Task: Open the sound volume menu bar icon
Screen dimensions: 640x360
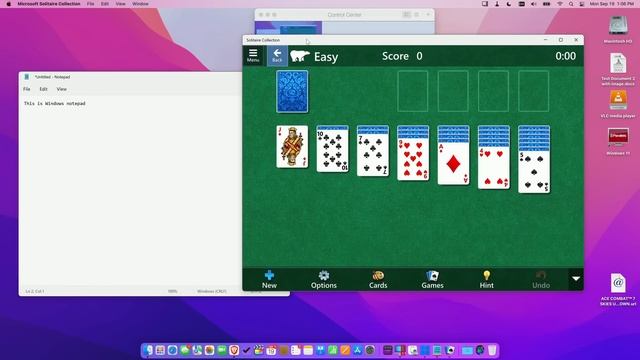Action: (x=534, y=4)
